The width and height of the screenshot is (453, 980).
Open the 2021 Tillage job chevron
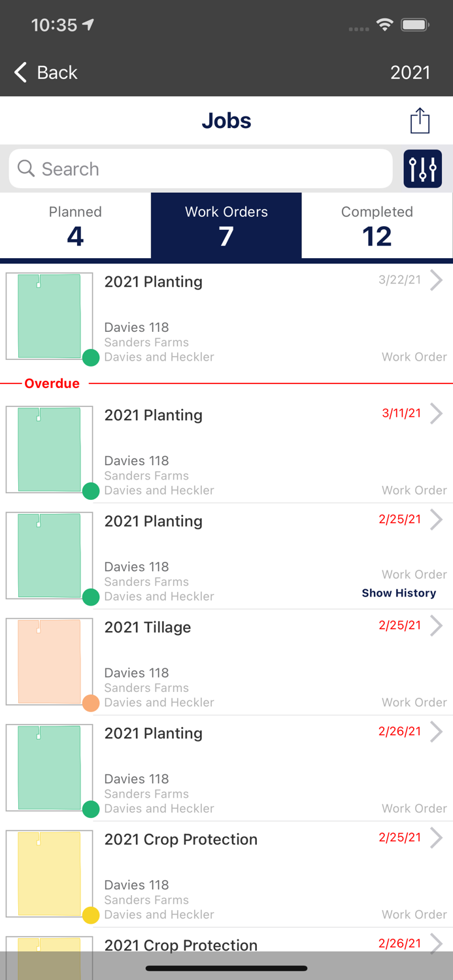coord(436,626)
